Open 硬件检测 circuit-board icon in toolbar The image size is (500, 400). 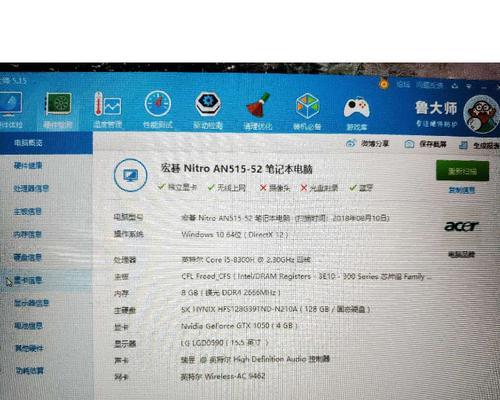click(x=59, y=104)
